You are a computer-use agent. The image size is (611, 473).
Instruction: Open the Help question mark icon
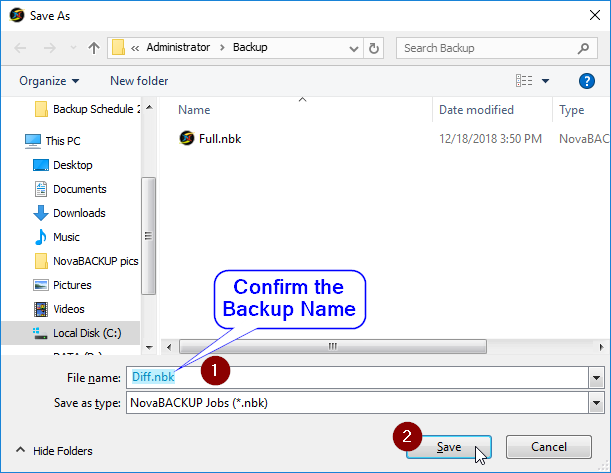[587, 81]
